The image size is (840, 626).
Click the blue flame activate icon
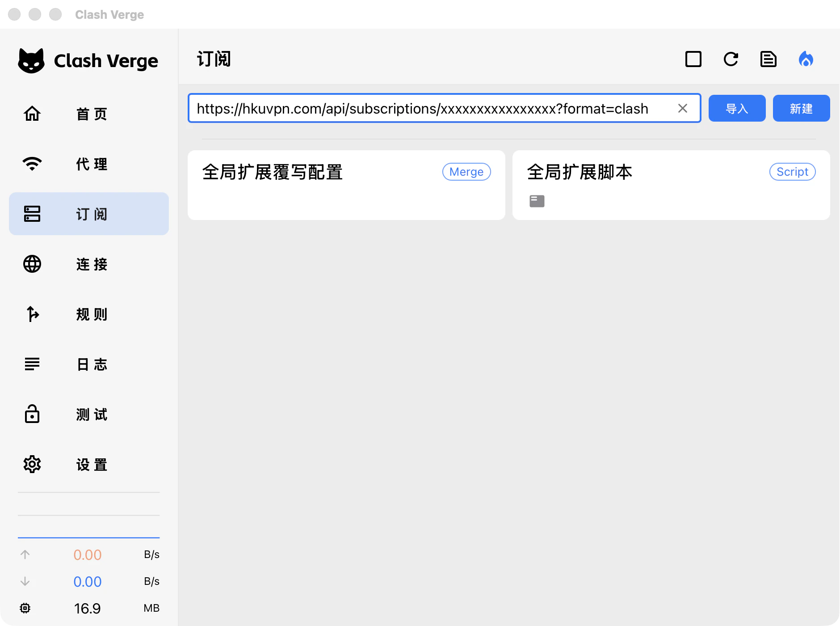tap(806, 59)
